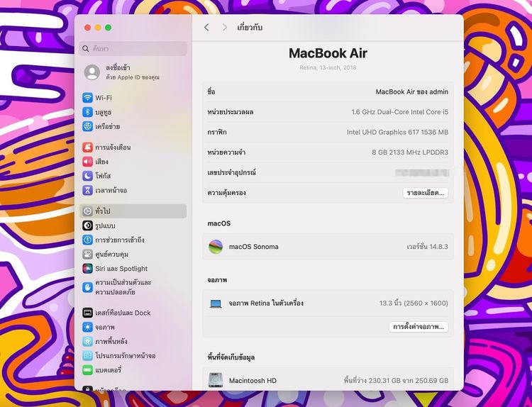Viewport: 532px width, 407px height.
Task: Open Wi-Fi settings icon in sidebar
Action: [87, 98]
